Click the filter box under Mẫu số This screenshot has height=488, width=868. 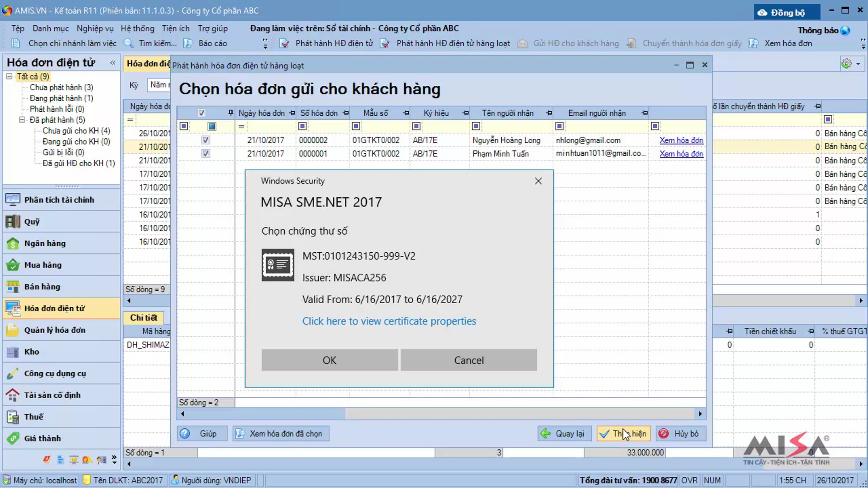coord(356,126)
